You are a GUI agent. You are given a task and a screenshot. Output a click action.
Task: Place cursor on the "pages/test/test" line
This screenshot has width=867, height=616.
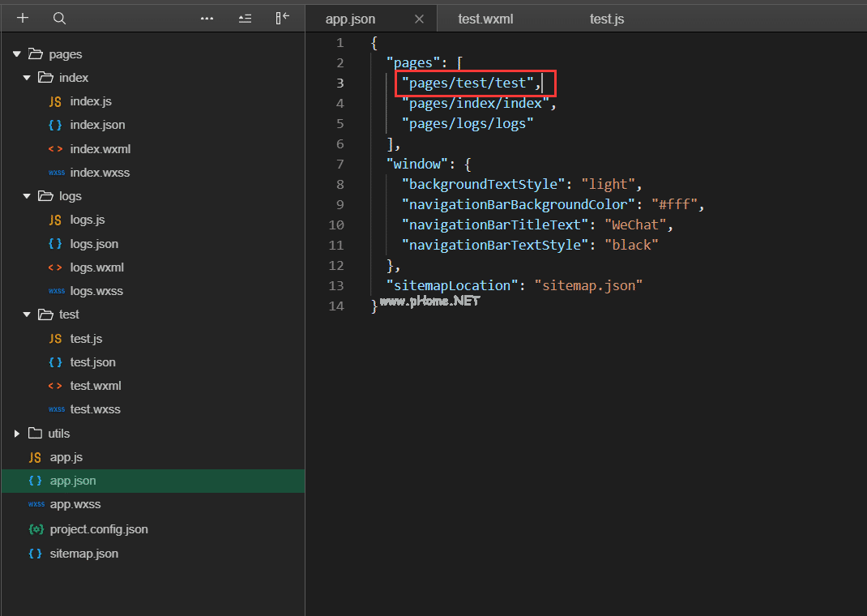[x=468, y=83]
